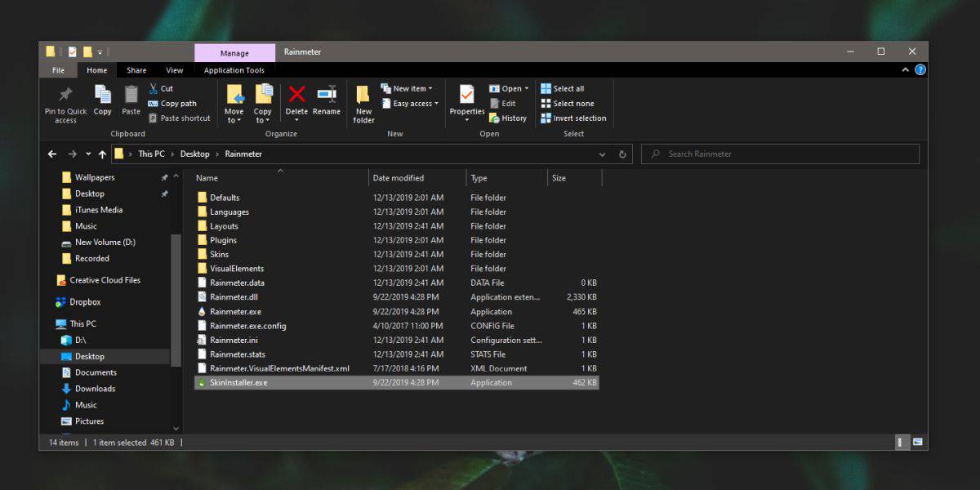Open Dropbox in the navigation pane
This screenshot has height=490, width=980.
tap(85, 302)
